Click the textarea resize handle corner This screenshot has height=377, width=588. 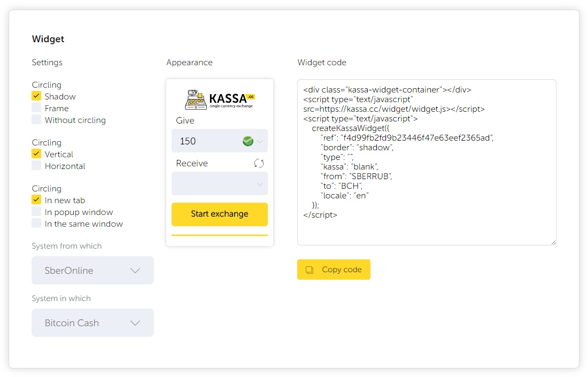click(x=553, y=242)
